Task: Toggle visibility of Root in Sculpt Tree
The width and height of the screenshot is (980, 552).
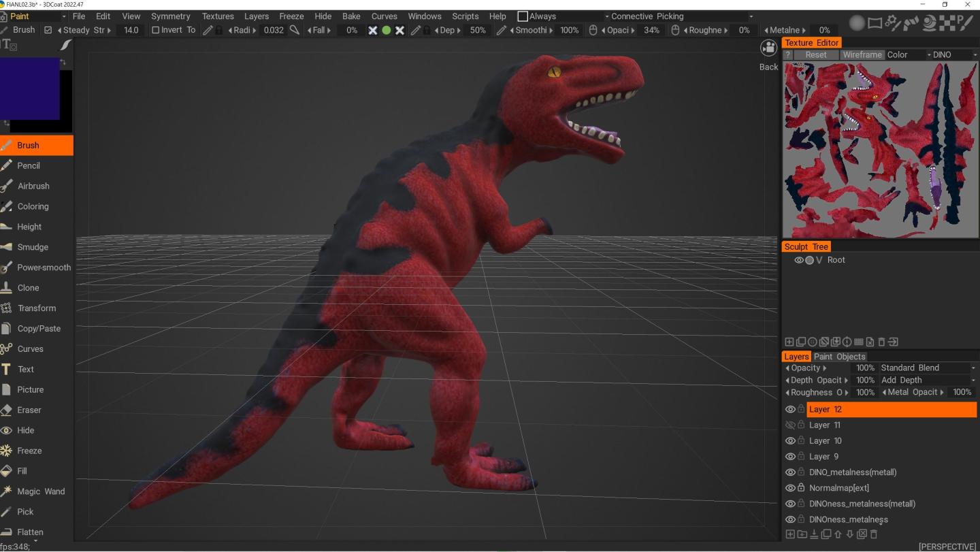Action: tap(799, 260)
